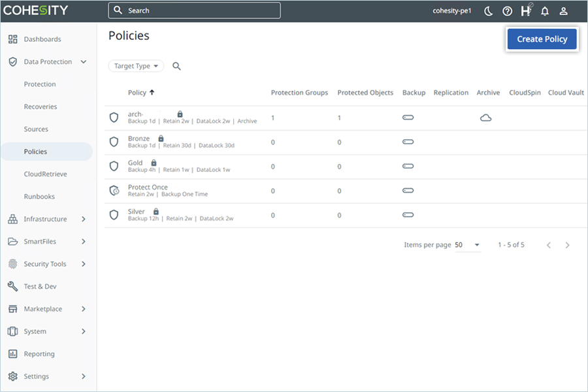Click the backup icon in Gold row
Screen dimensions: 588x392
coord(408,166)
